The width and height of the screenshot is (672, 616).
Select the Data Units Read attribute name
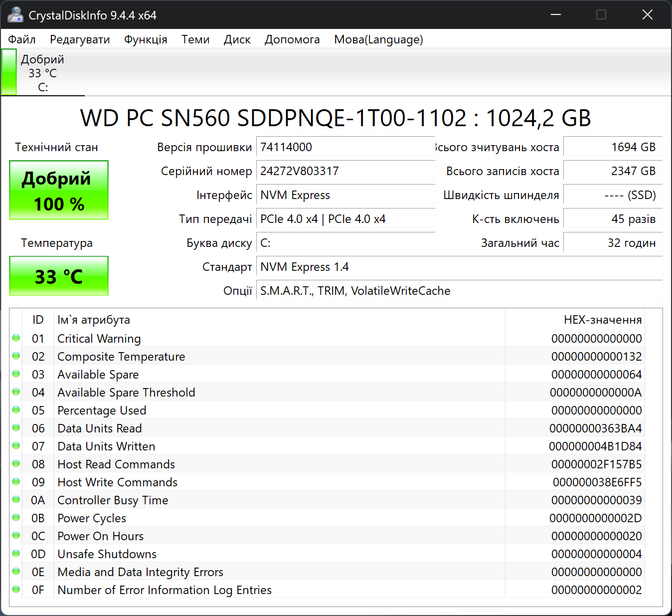tap(100, 428)
